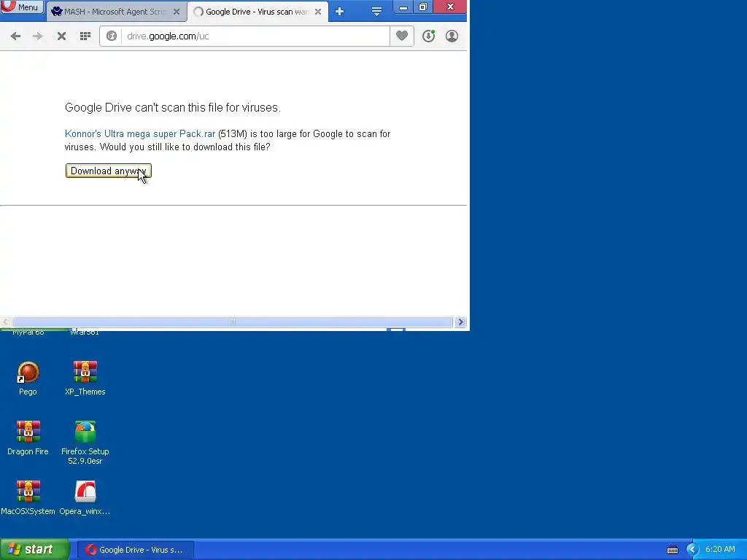The width and height of the screenshot is (747, 560).
Task: Click the horizontal scrollbar right arrow
Action: coord(460,322)
